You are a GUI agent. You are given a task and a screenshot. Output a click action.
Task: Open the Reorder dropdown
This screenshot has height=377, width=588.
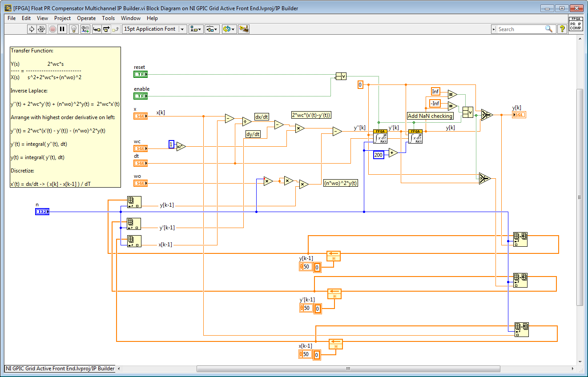pos(229,29)
